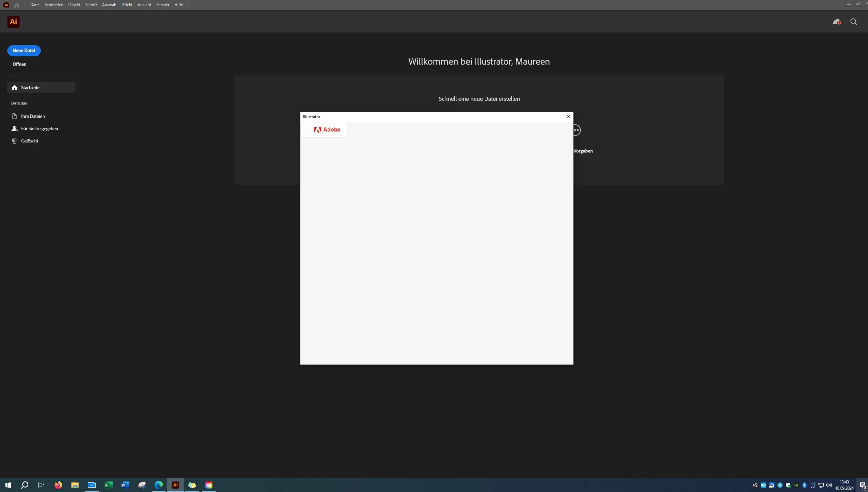Open cloud sync status icon
868x492 pixels.
coord(837,22)
